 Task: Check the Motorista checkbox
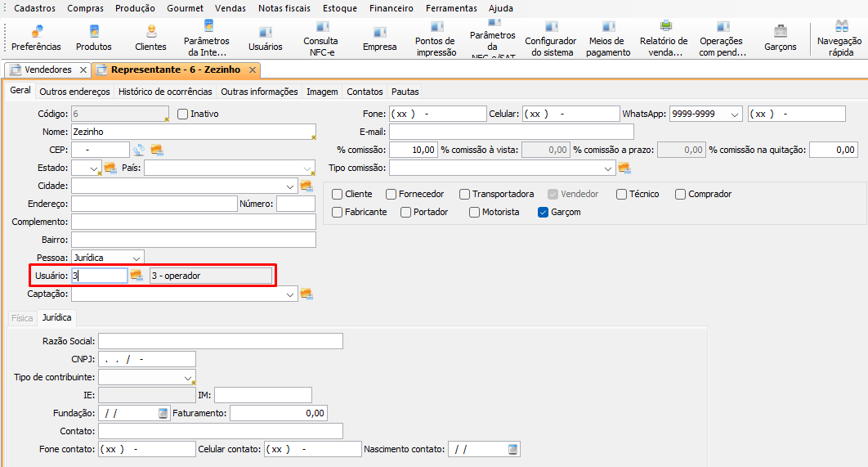[x=474, y=212]
